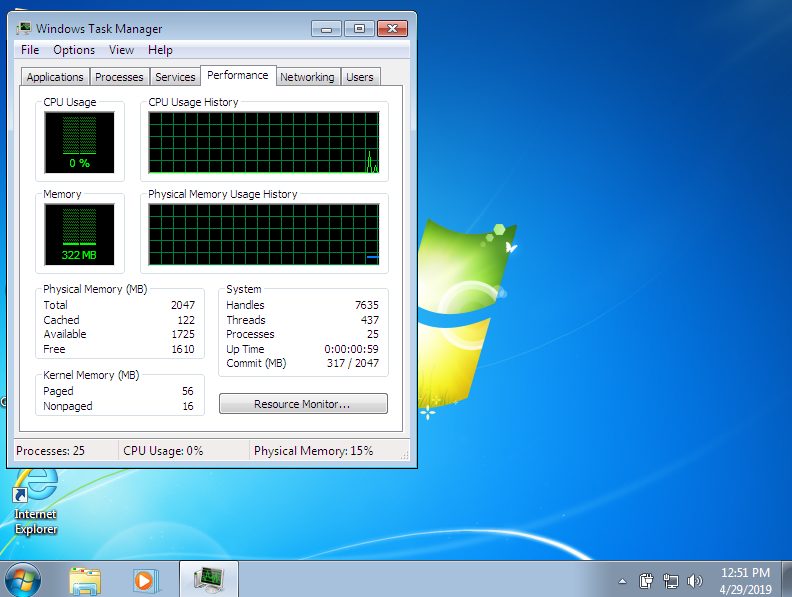Switch to the Processes tab

(119, 77)
